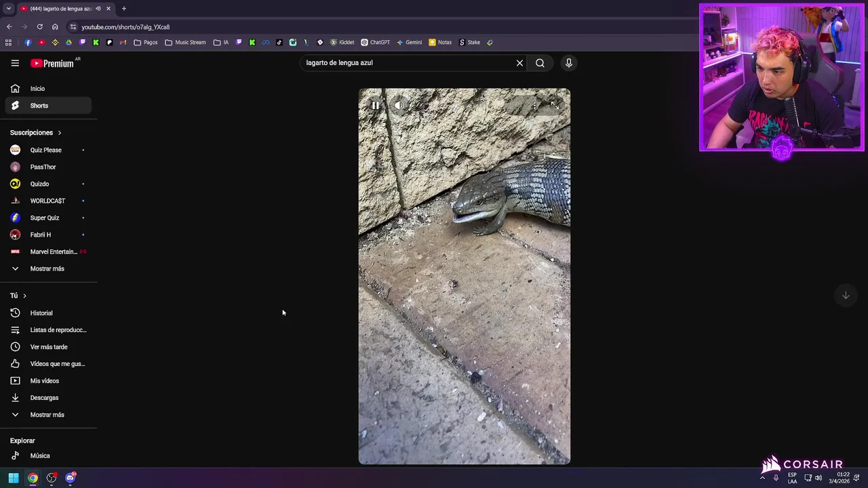Go to next Short with down arrow

[846, 296]
